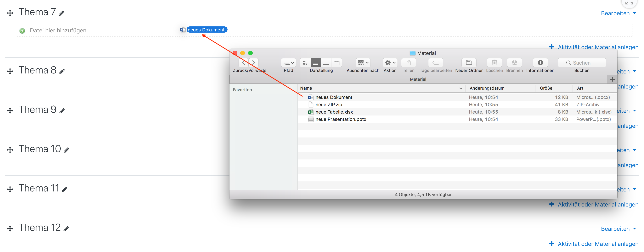This screenshot has width=644, height=252.
Task: Open Bearbeiten menu for Thema 12
Action: tap(618, 228)
